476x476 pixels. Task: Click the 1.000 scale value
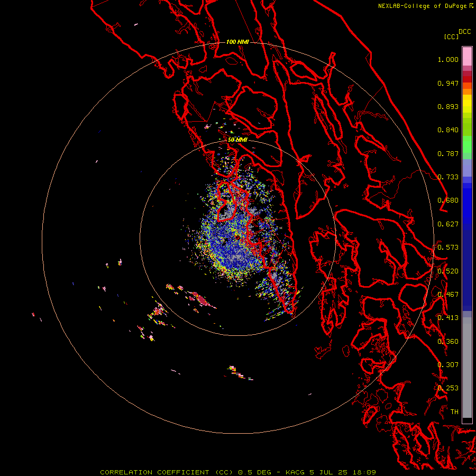pyautogui.click(x=448, y=59)
